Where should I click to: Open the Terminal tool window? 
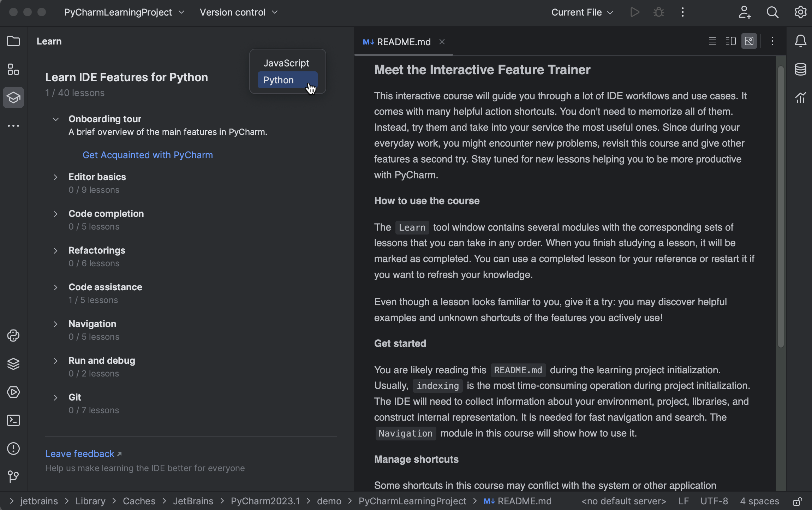coord(13,420)
